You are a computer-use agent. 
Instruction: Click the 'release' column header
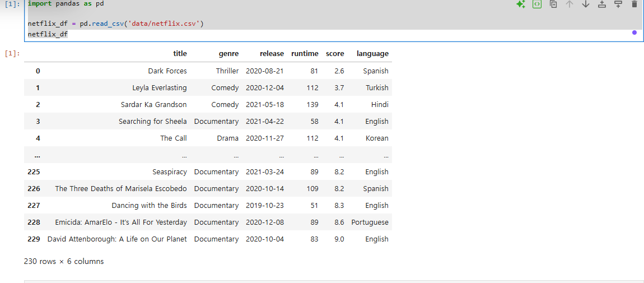(x=272, y=53)
